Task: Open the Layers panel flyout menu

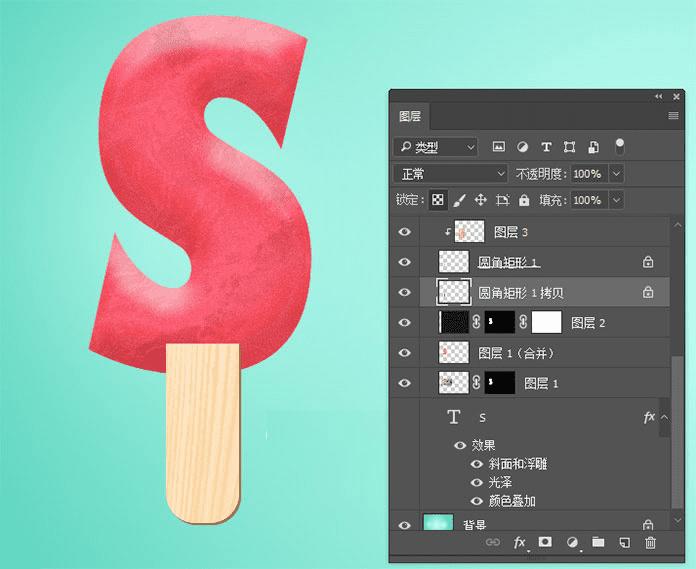Action: pos(673,116)
